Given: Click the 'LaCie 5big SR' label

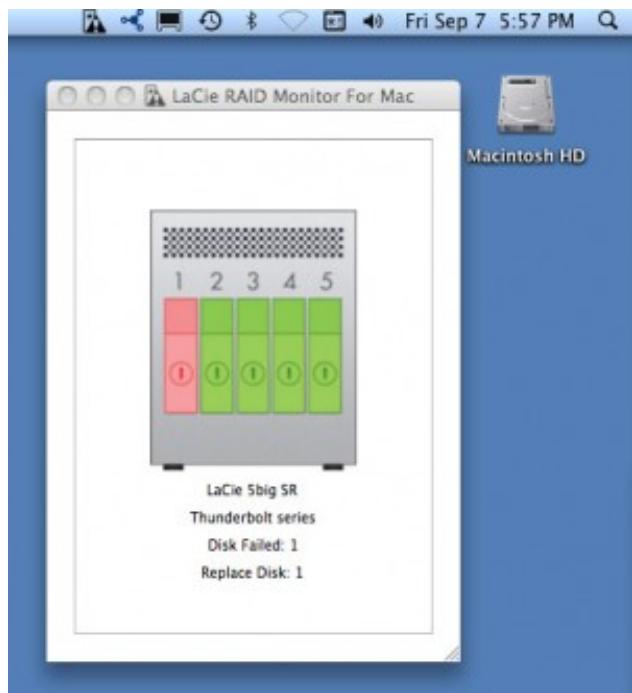Looking at the screenshot, I should click(x=252, y=490).
